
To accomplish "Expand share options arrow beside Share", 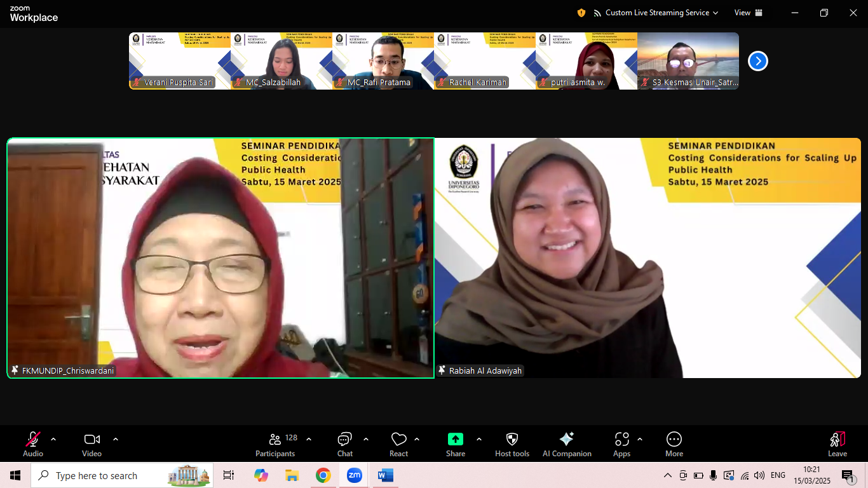I will [x=478, y=439].
